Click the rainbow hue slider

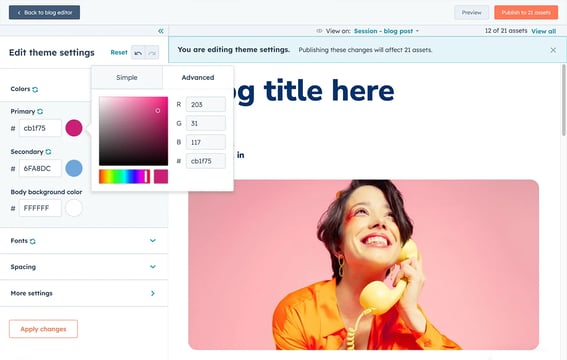(124, 176)
